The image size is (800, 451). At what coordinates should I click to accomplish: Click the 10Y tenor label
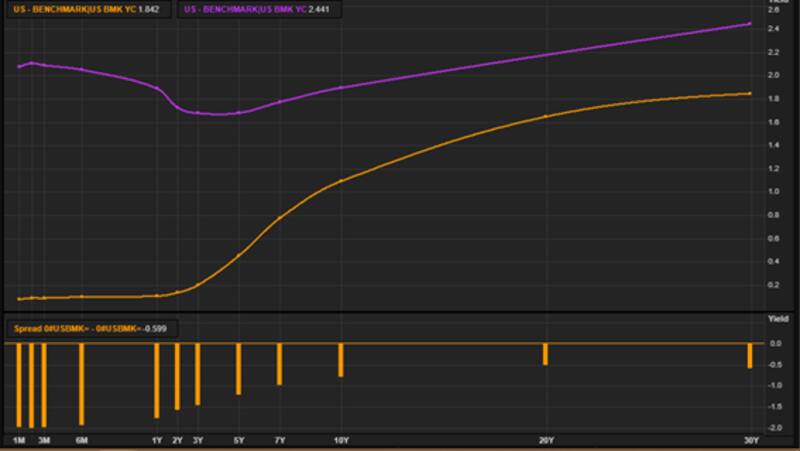341,440
